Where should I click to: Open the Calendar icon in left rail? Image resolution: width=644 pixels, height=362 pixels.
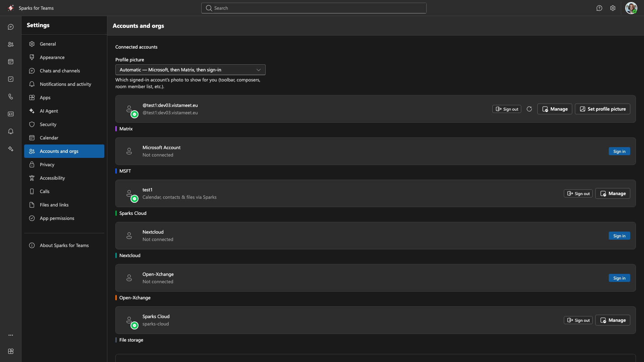coord(11,62)
